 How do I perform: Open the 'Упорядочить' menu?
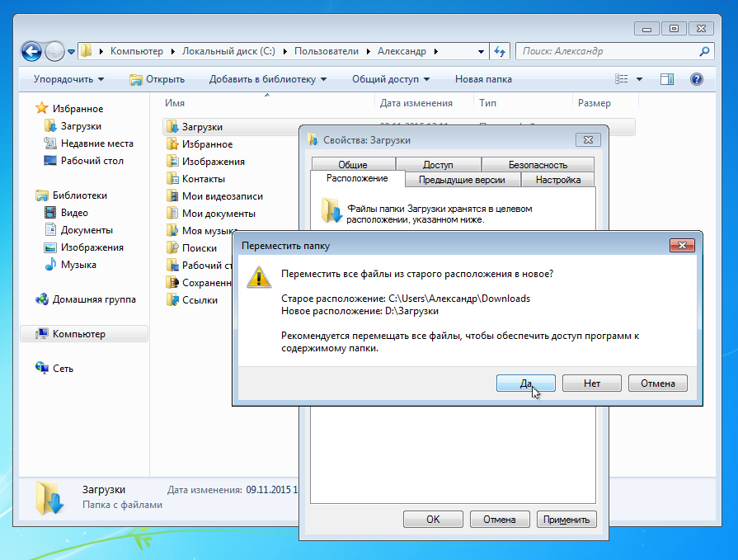click(68, 79)
